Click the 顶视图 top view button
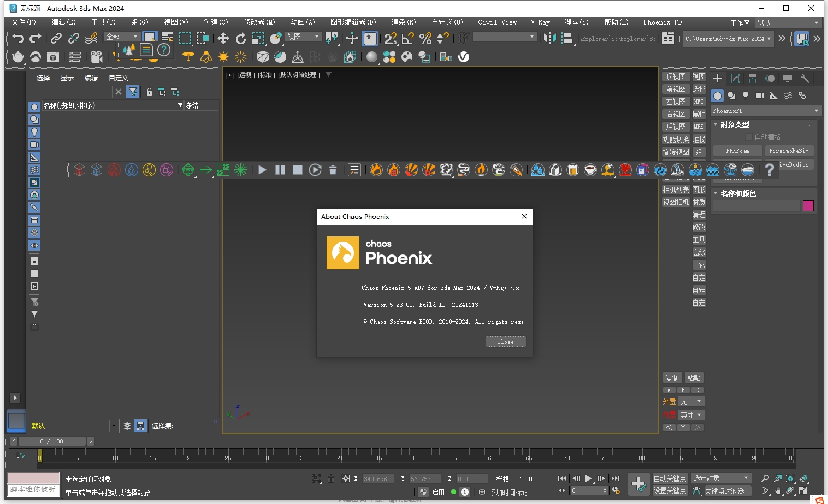 tap(676, 76)
